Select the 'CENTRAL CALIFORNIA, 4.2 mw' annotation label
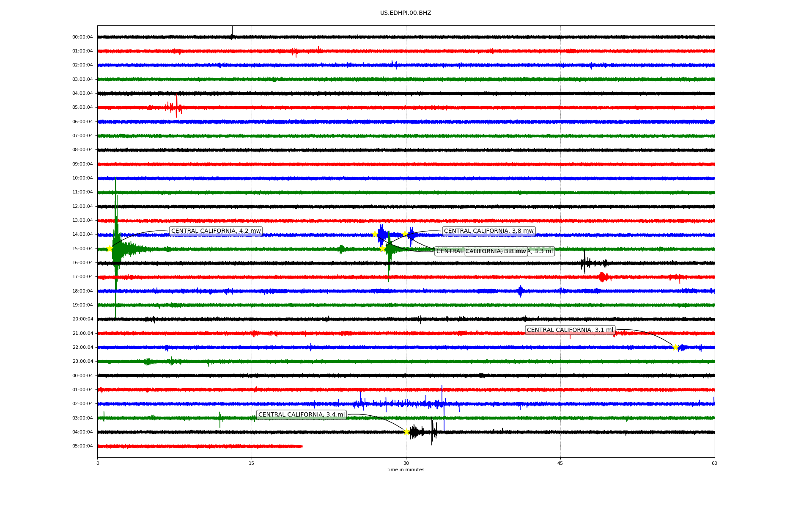The width and height of the screenshot is (812, 508). pos(216,231)
